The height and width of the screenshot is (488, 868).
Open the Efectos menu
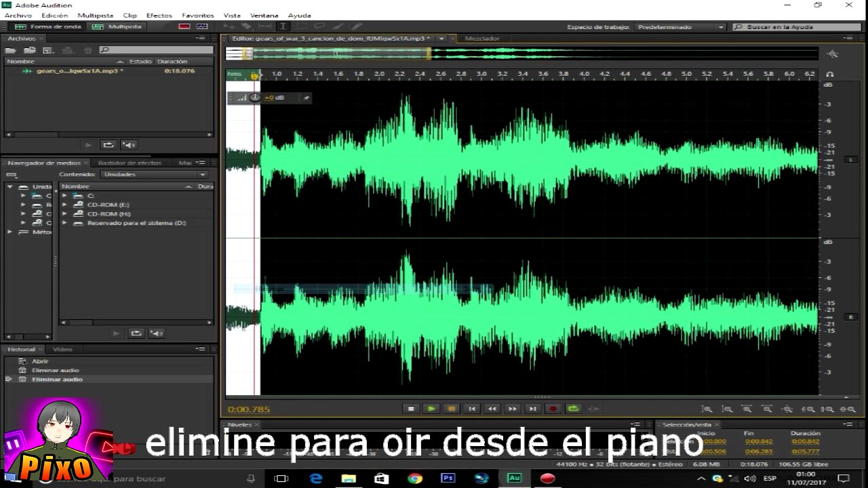pyautogui.click(x=159, y=15)
